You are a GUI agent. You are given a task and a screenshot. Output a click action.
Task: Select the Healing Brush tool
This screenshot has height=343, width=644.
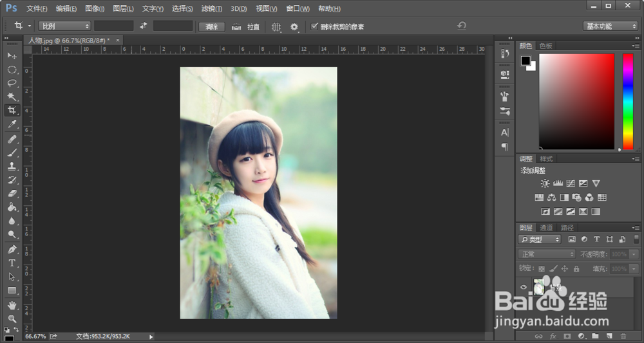(x=12, y=140)
